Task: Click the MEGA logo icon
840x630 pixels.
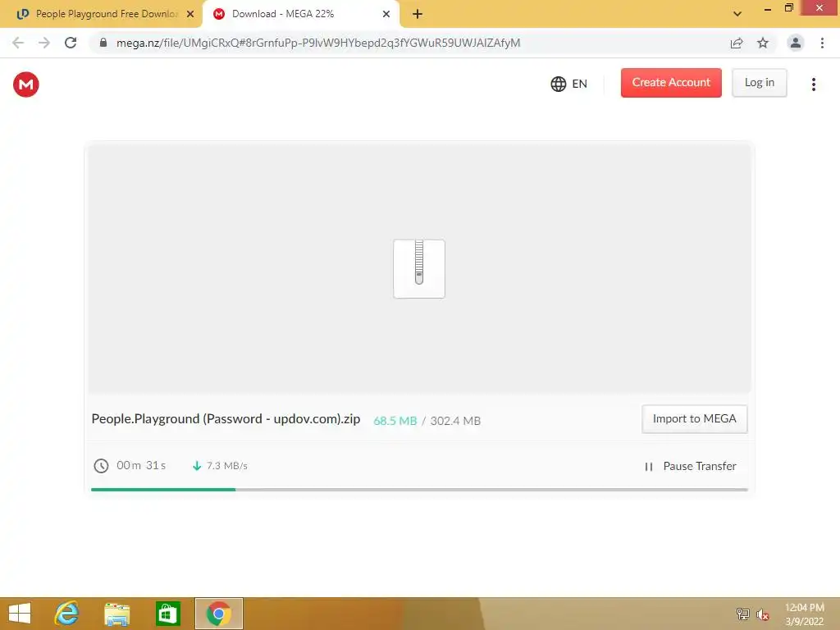Action: tap(25, 84)
